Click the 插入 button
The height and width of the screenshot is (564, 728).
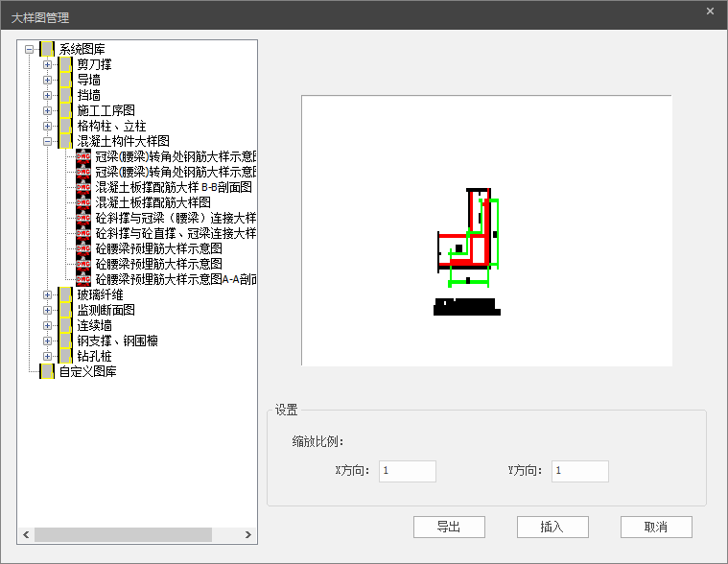click(x=552, y=527)
